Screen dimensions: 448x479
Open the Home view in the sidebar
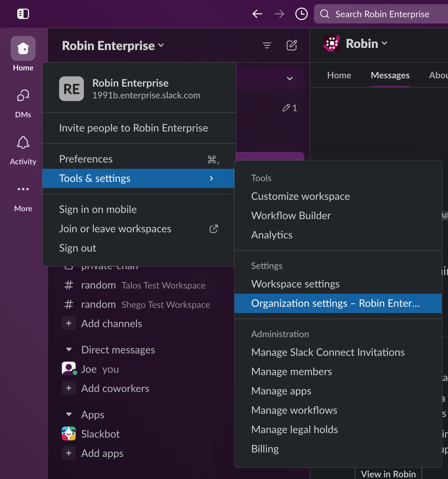pyautogui.click(x=23, y=48)
